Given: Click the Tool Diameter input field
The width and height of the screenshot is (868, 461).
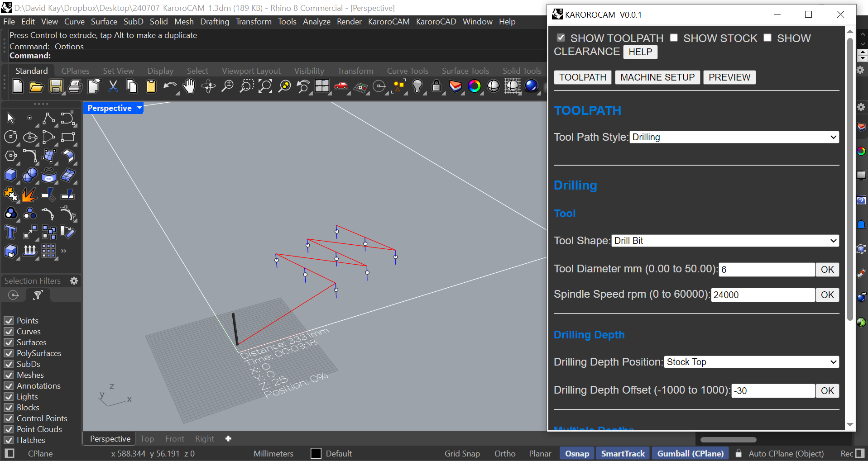Looking at the screenshot, I should 767,270.
